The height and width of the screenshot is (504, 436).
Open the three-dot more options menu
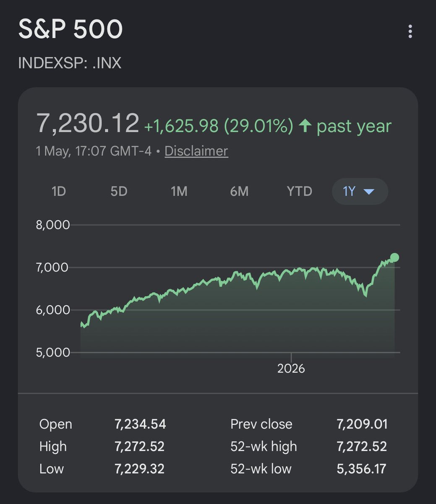[x=410, y=31]
